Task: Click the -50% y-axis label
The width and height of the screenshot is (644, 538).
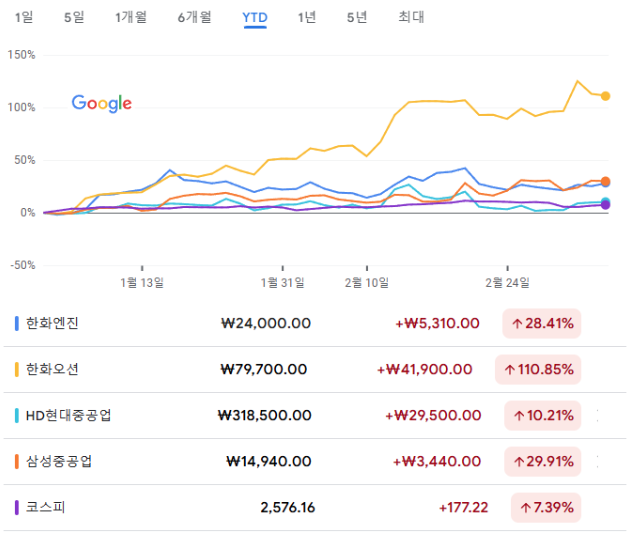Action: tap(23, 265)
